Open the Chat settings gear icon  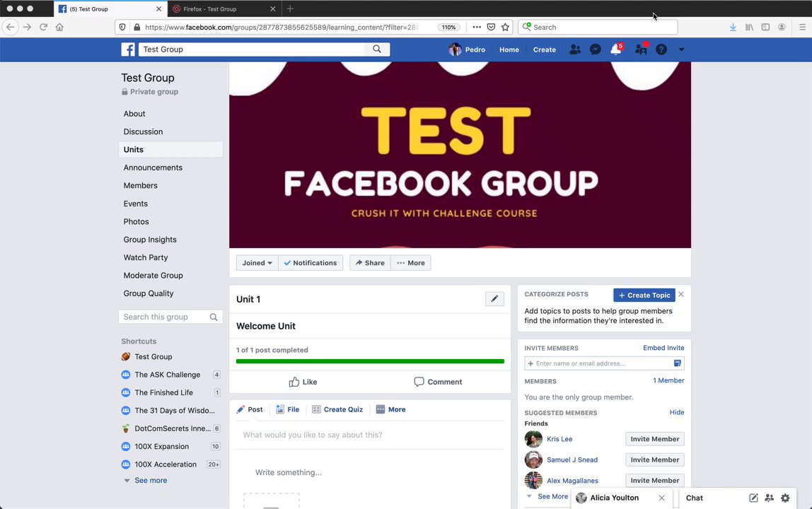pos(786,498)
